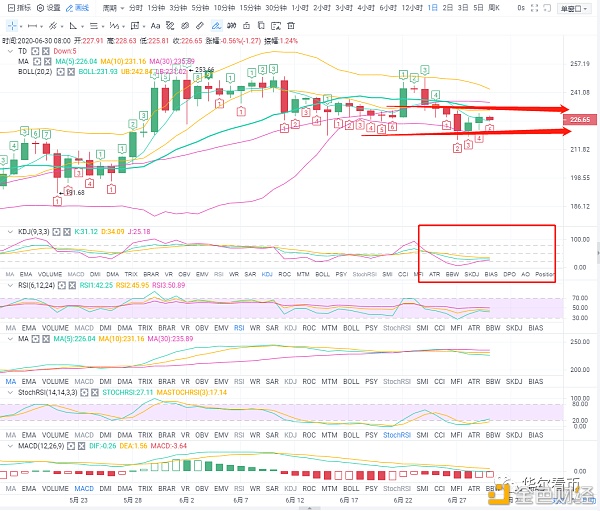Switch to the 4小时 timeframe

coord(366,8)
